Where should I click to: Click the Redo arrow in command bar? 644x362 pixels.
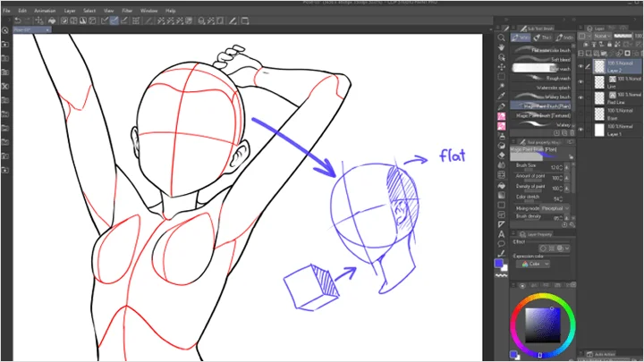click(x=27, y=21)
